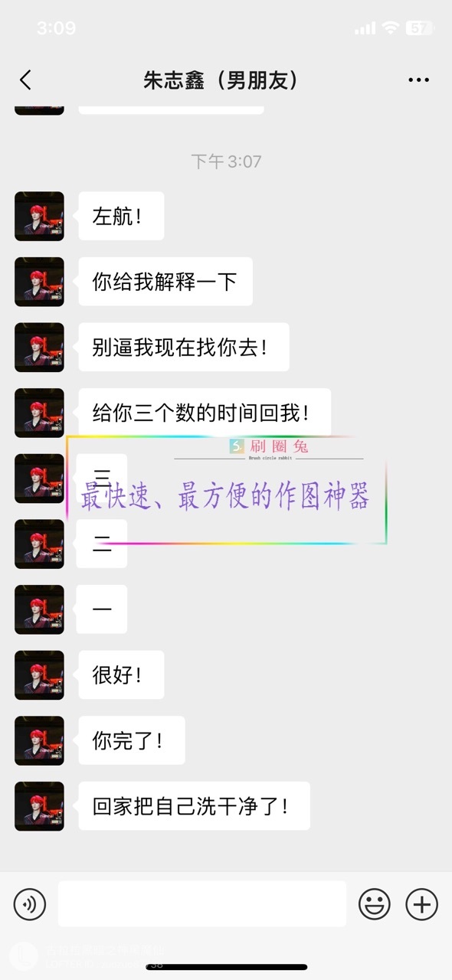Screen dimensions: 452x980
Task: Select the 给你三个数的时间回我！ message bubble
Action: coord(205,413)
